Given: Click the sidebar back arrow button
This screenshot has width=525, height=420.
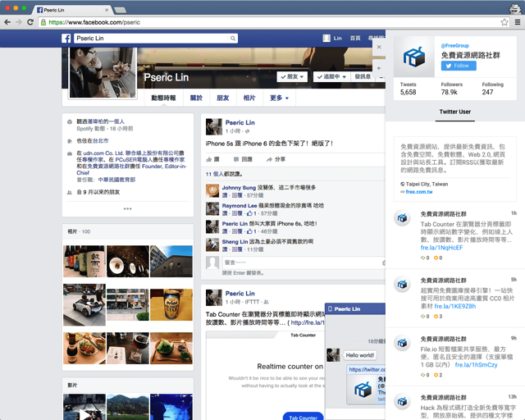Looking at the screenshot, I should pos(379,68).
